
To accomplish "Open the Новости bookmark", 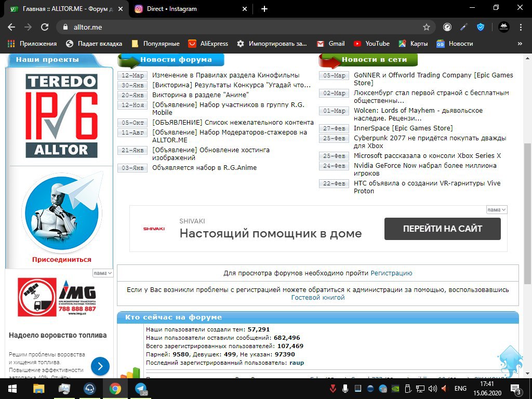I will click(455, 44).
